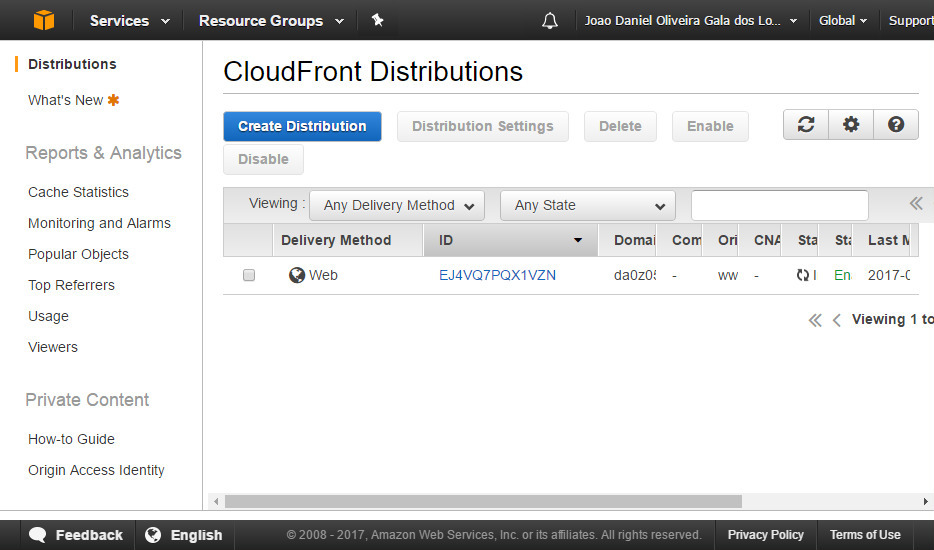Open the Support menu

pyautogui.click(x=911, y=21)
